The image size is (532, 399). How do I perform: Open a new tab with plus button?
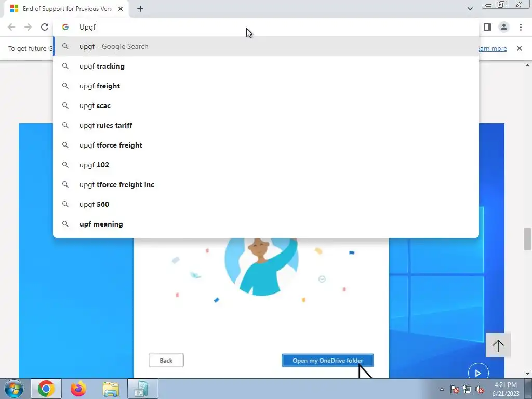140,9
